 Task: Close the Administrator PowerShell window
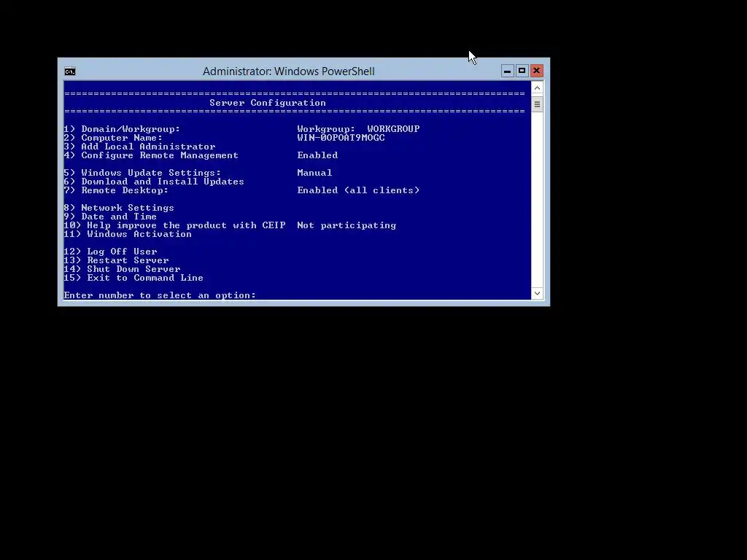coord(536,71)
